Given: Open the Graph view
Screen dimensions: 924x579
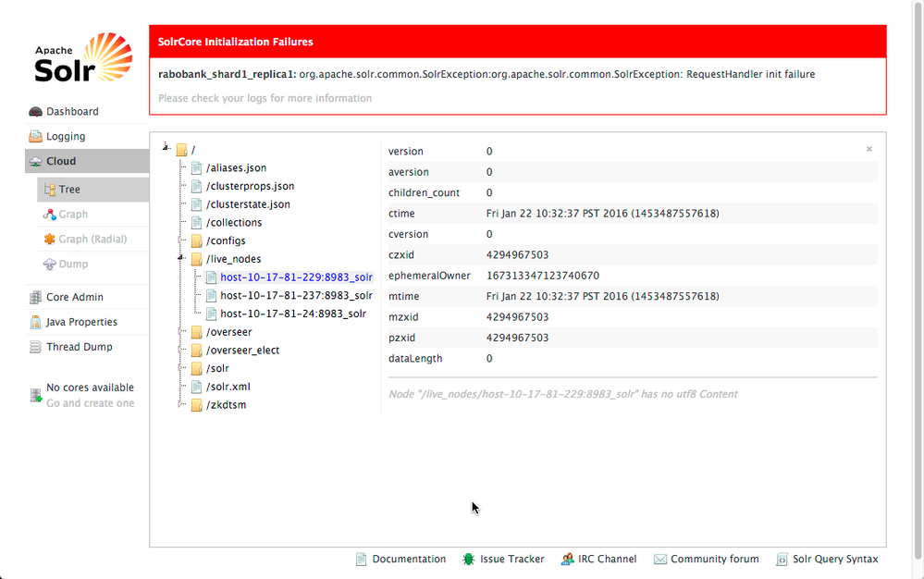Looking at the screenshot, I should [x=73, y=214].
